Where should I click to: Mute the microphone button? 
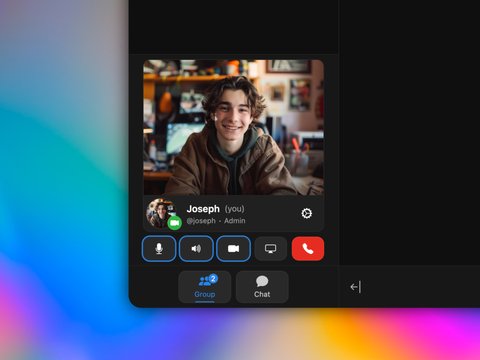[159, 249]
